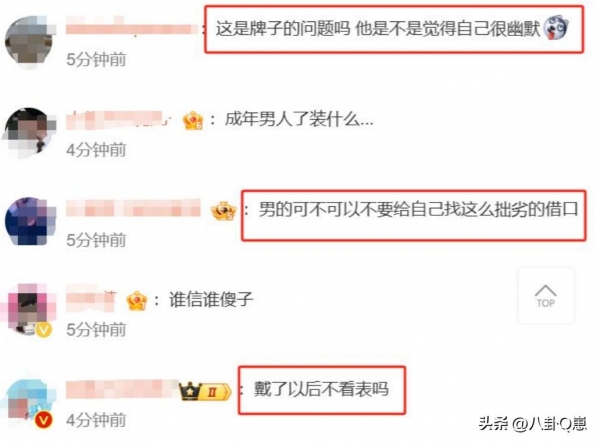Screen dimensions: 600x444
Task: Select the comment 戴了以后不看表吗
Action: pyautogui.click(x=321, y=390)
